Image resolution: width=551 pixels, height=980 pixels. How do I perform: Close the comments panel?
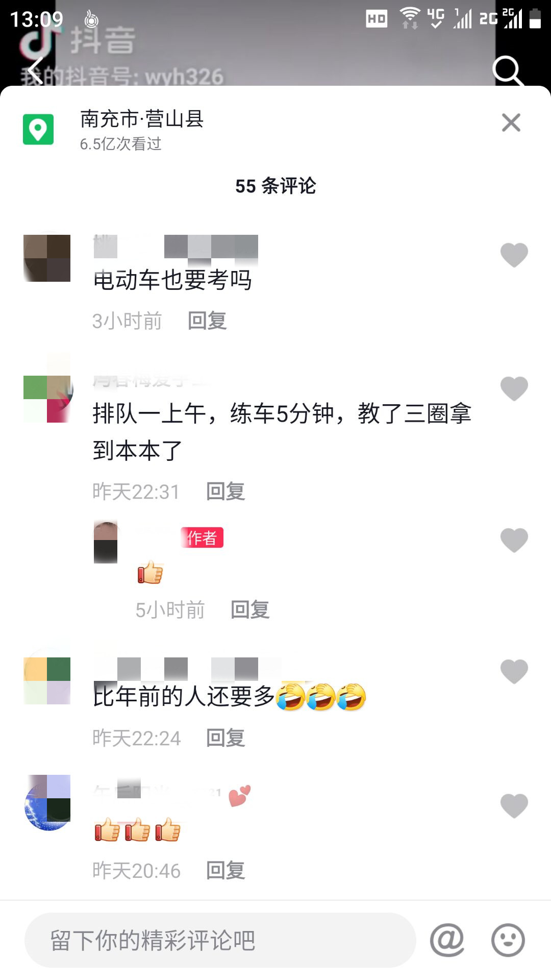pos(511,122)
